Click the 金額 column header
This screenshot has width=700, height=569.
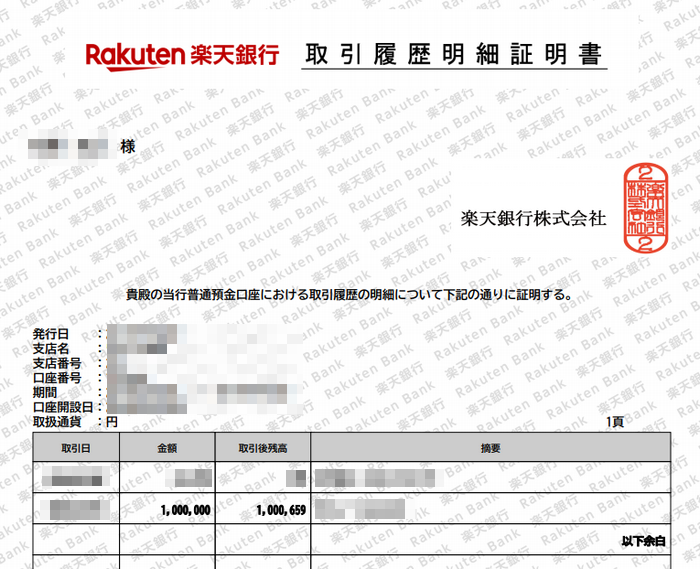(167, 448)
